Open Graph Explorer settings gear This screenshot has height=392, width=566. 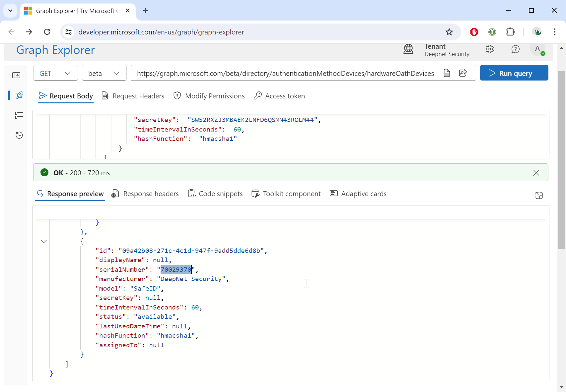489,49
